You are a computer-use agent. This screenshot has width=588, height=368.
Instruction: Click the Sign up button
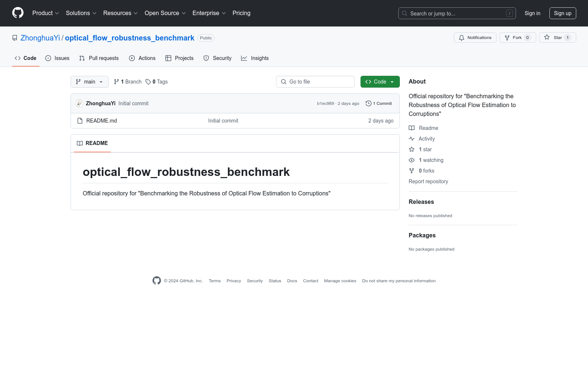563,13
